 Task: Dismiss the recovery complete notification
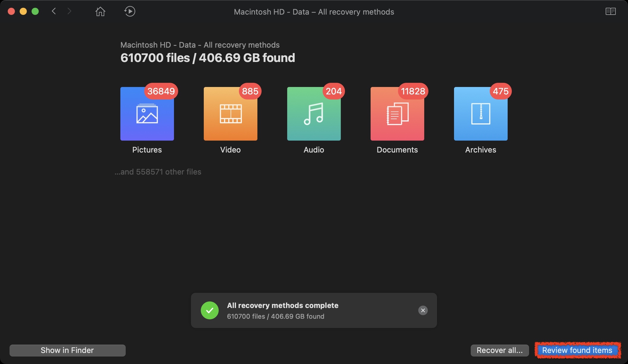[x=423, y=310]
